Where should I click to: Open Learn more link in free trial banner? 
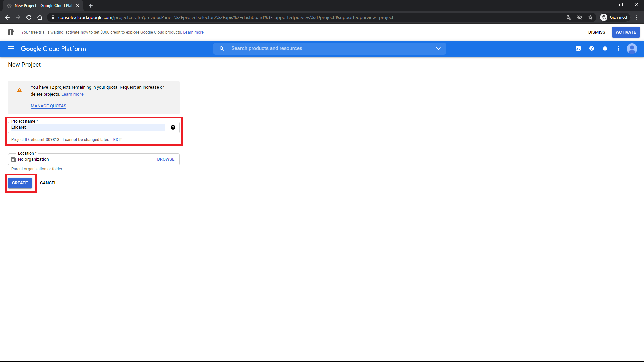point(193,32)
